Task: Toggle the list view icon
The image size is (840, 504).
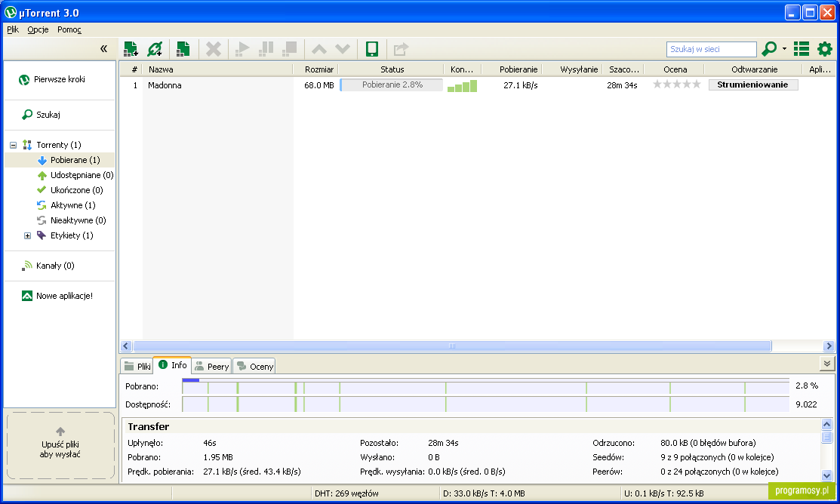Action: pyautogui.click(x=802, y=49)
